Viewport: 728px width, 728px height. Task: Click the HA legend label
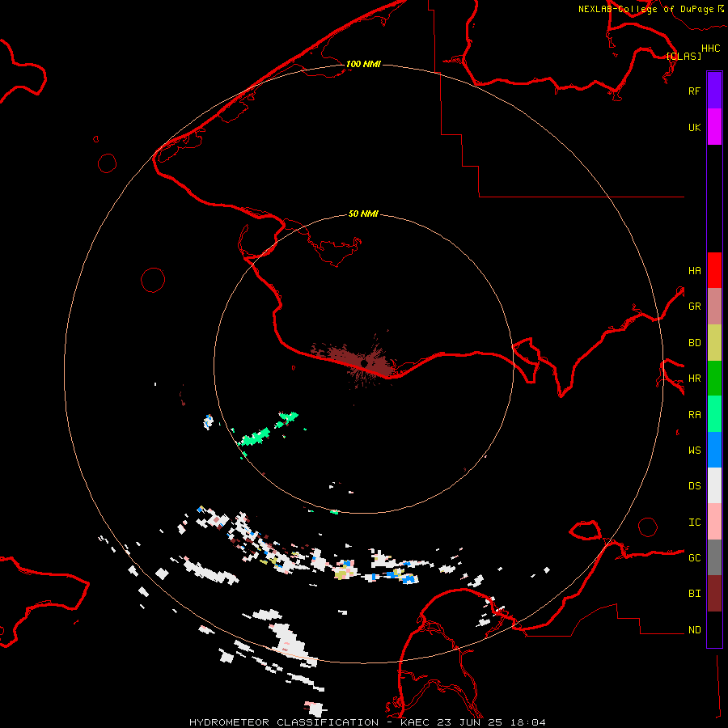point(694,271)
